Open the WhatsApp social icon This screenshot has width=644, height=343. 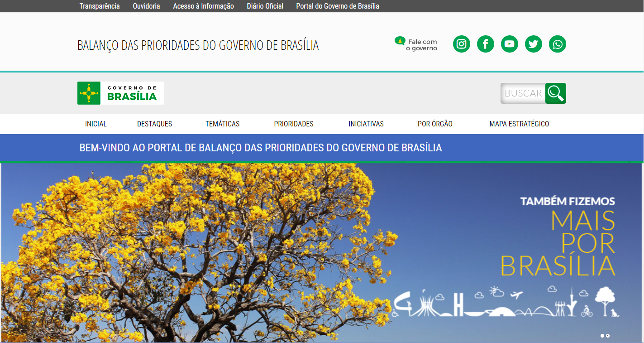tap(558, 44)
